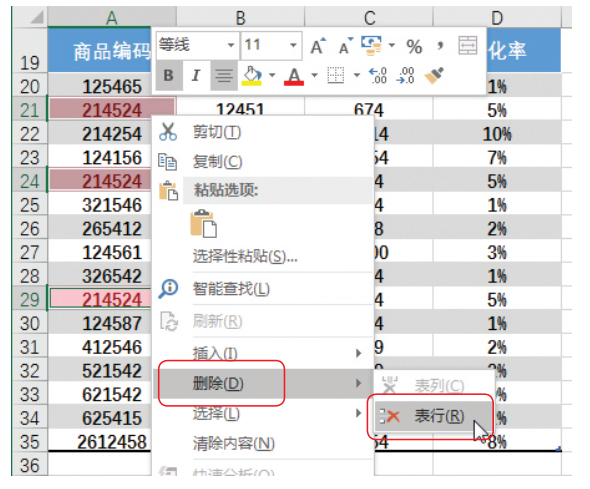Apply accounting number format icon

(x=371, y=46)
